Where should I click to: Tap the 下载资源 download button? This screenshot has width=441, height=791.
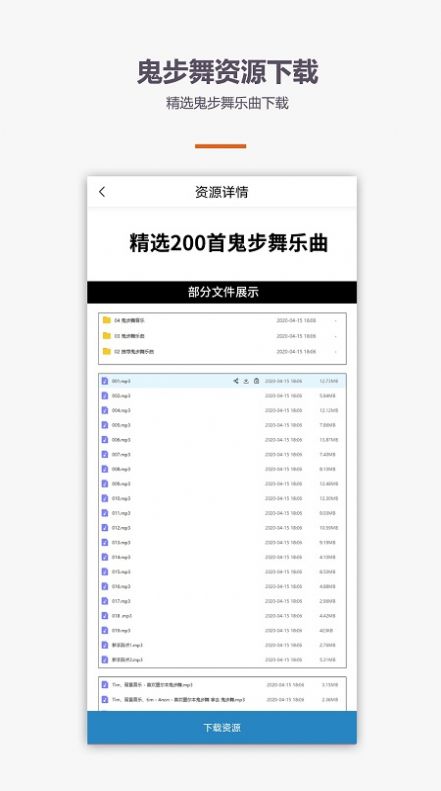[x=222, y=727]
